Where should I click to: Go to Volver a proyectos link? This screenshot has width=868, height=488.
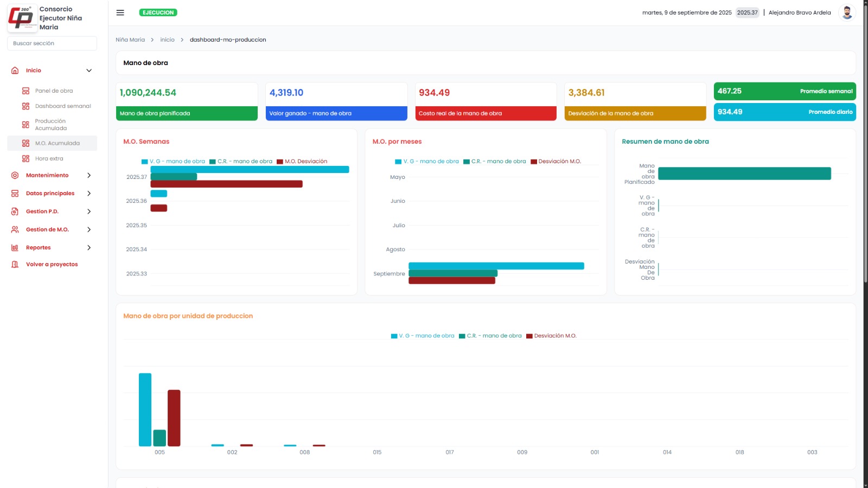(x=52, y=265)
